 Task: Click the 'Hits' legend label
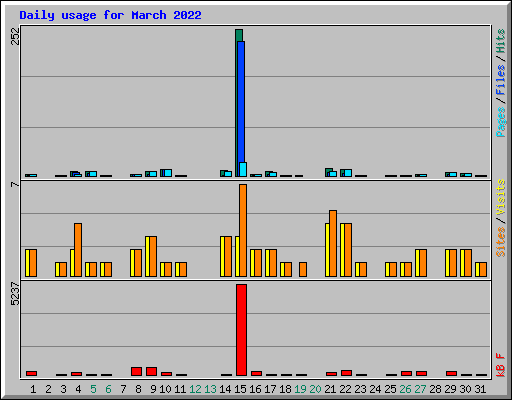501,41
